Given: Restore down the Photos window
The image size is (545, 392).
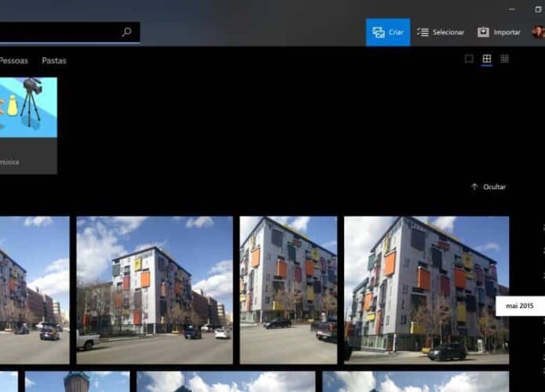Looking at the screenshot, I should click(538, 9).
